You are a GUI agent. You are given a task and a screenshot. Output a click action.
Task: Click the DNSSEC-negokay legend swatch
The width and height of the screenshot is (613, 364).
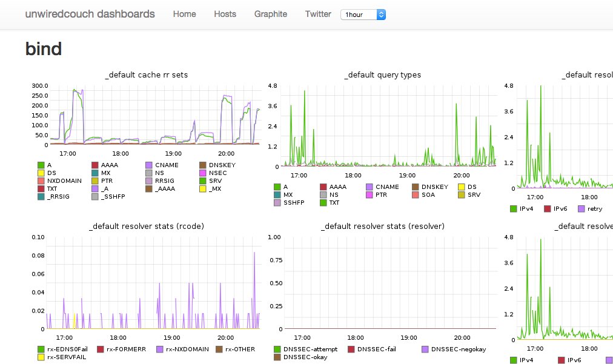coord(425,349)
